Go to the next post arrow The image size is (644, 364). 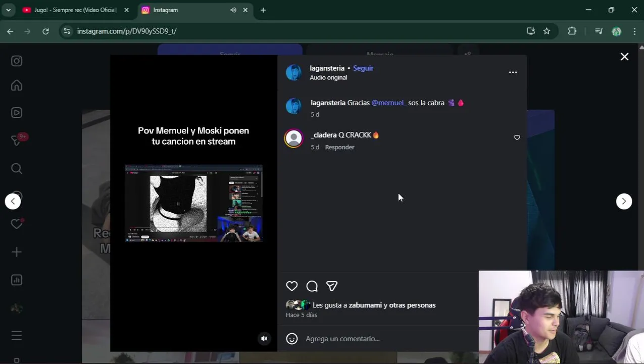(x=624, y=201)
